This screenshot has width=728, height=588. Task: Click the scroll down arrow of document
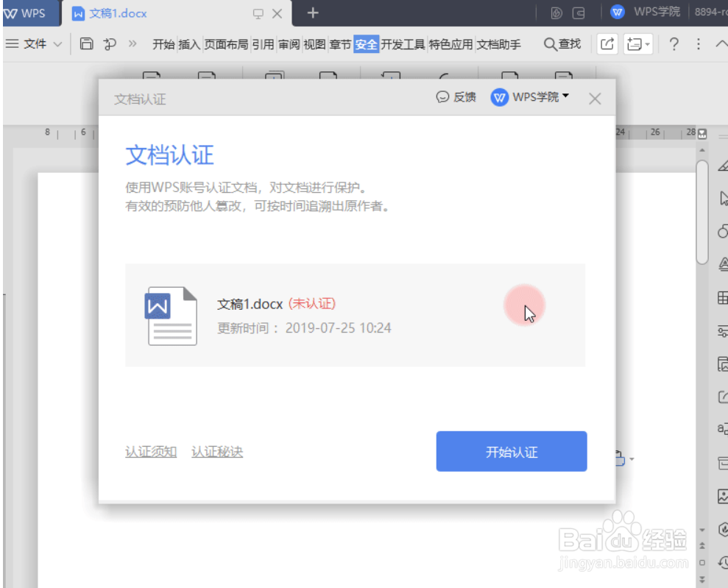pyautogui.click(x=702, y=530)
